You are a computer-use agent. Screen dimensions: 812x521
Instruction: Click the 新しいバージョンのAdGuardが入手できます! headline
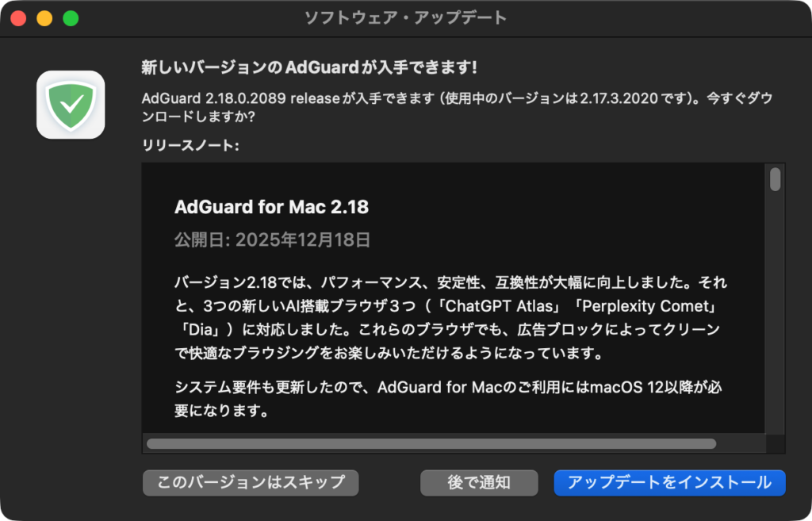pyautogui.click(x=309, y=67)
